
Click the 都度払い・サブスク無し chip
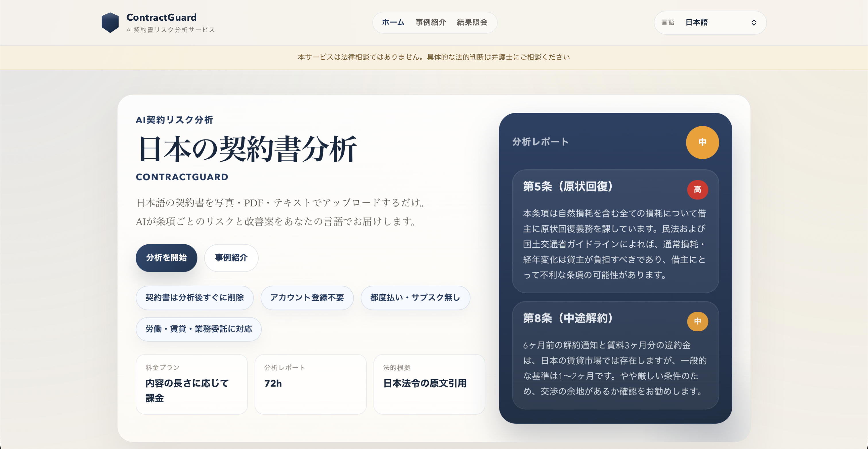tap(415, 298)
